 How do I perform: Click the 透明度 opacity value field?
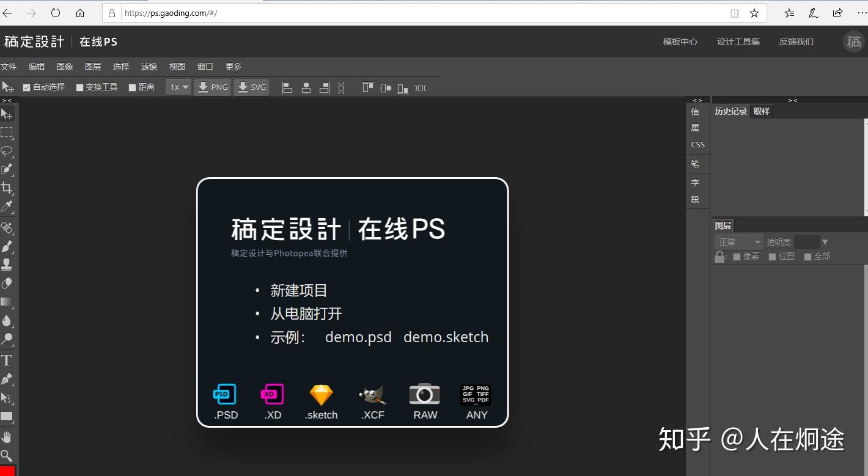click(x=807, y=242)
